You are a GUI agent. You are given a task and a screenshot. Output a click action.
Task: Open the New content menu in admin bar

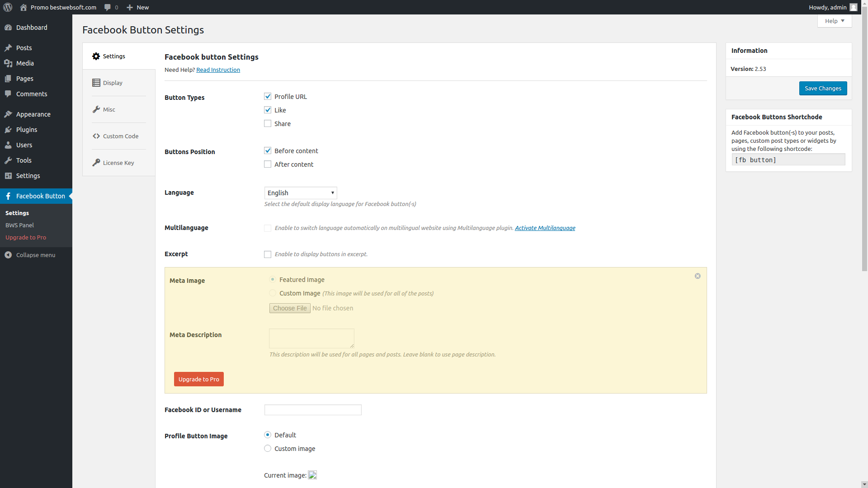(x=137, y=7)
